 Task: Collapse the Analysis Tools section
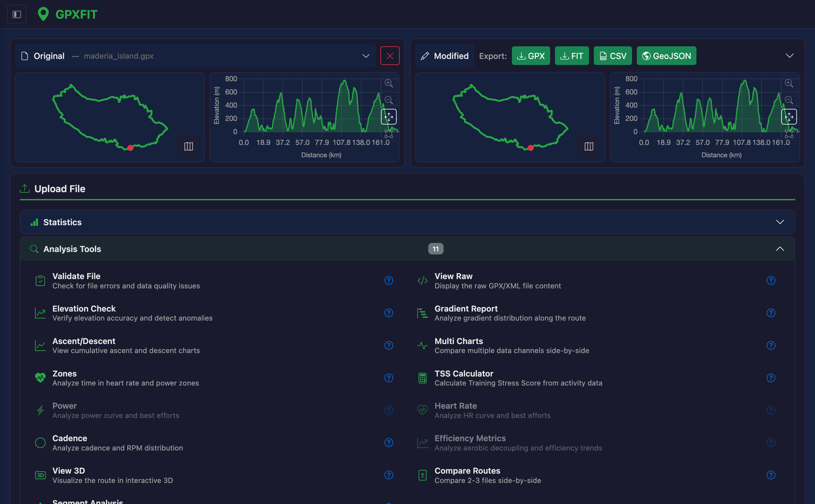(780, 249)
